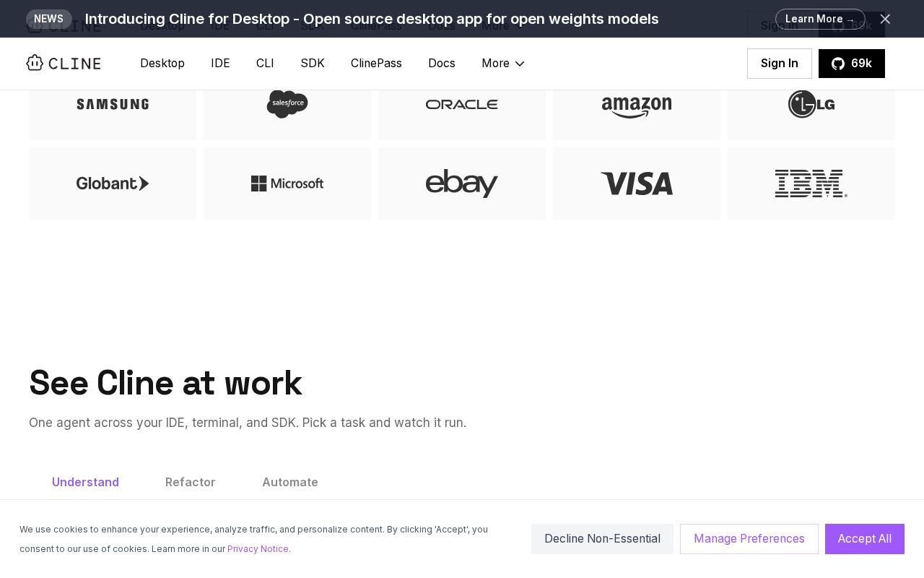The height and width of the screenshot is (578, 924).
Task: Select the eBay logo tile
Action: (x=462, y=184)
